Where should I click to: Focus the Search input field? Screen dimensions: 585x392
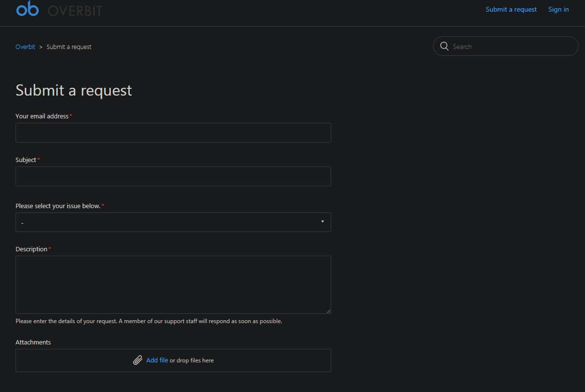tap(512, 47)
